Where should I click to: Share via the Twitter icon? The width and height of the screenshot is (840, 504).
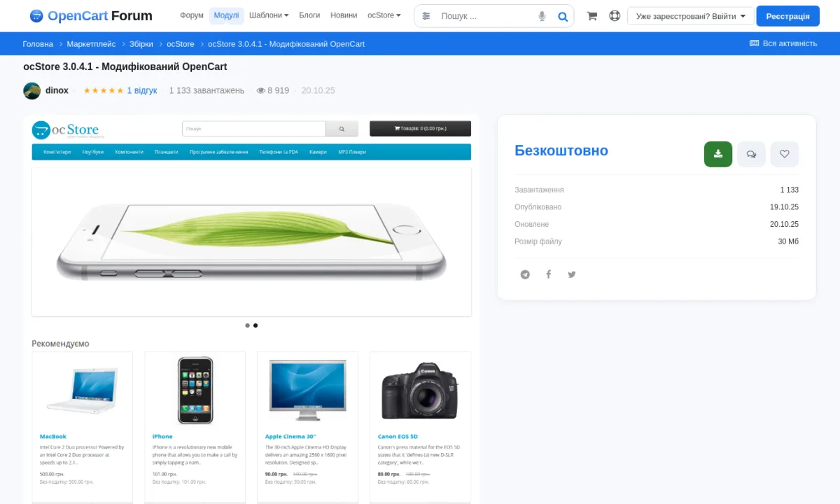click(572, 274)
